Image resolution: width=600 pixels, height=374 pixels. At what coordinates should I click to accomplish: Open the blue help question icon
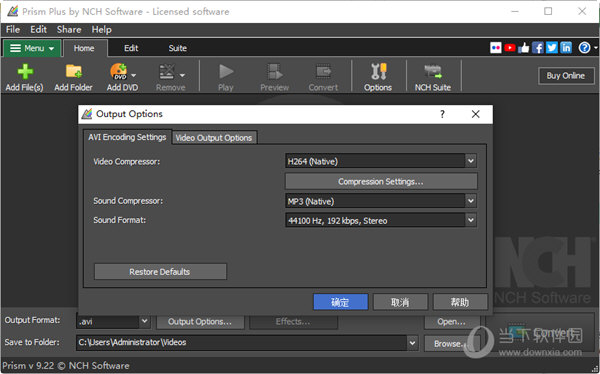pos(584,48)
